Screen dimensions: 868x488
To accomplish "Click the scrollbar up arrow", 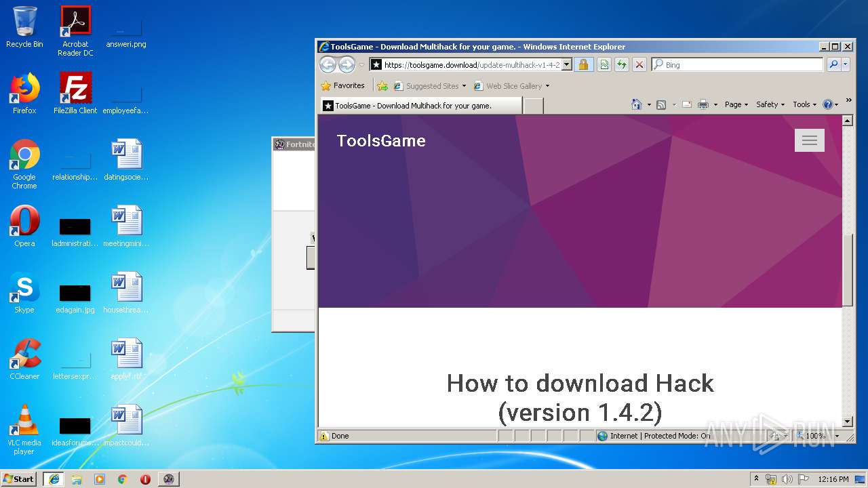I will click(x=847, y=121).
